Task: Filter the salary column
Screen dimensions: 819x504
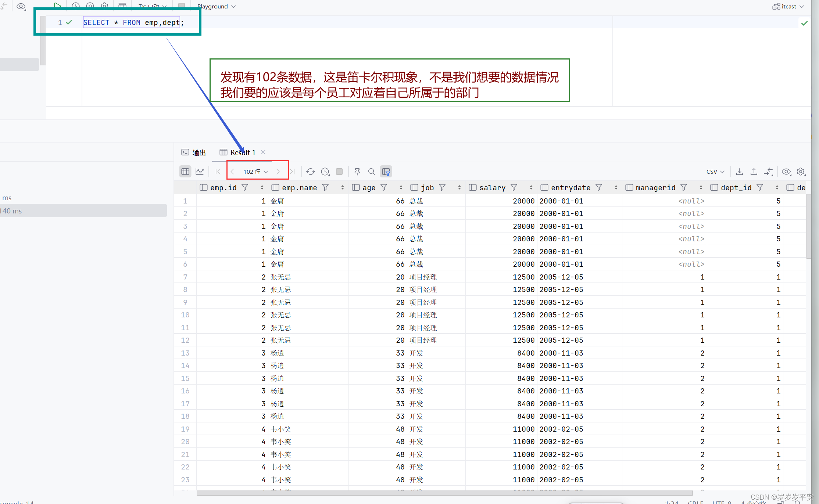Action: click(514, 188)
